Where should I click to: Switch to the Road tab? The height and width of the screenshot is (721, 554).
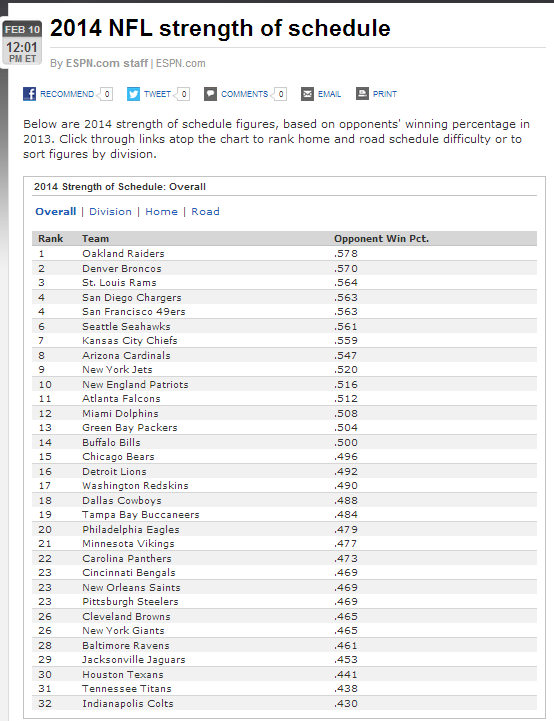pyautogui.click(x=205, y=212)
